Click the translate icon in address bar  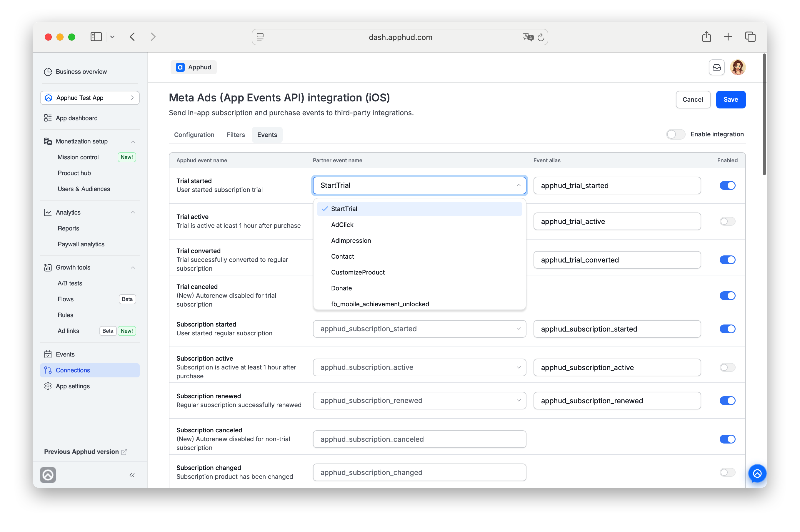(x=528, y=37)
